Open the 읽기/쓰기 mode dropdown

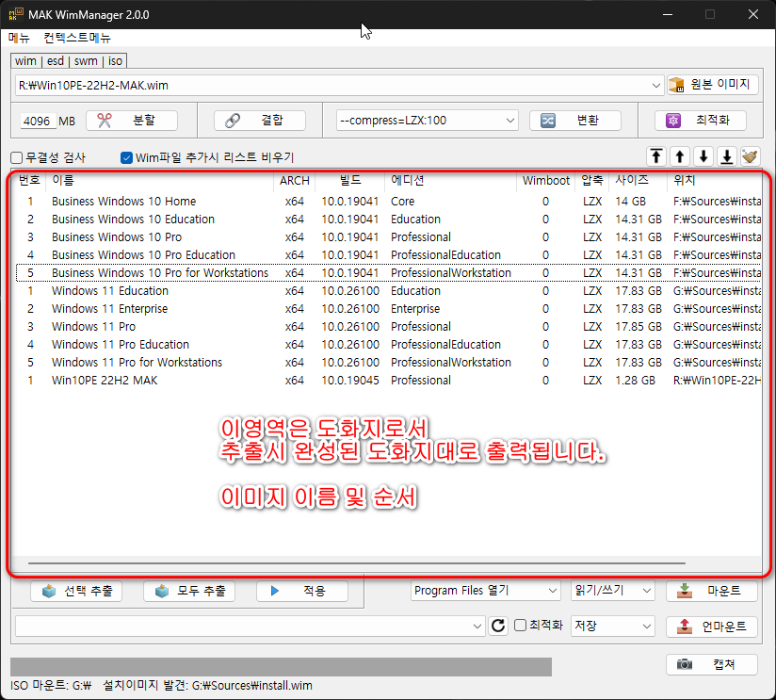pyautogui.click(x=613, y=591)
